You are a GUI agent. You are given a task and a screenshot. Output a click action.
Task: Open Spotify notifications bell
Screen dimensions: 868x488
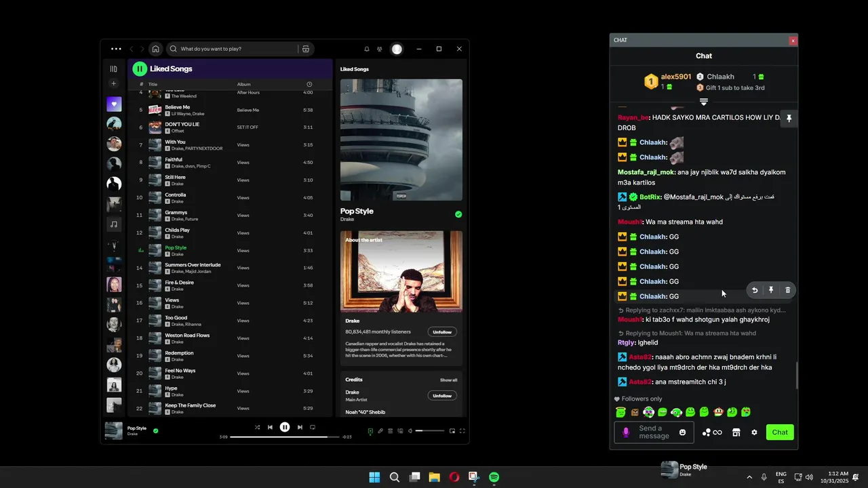coord(367,49)
